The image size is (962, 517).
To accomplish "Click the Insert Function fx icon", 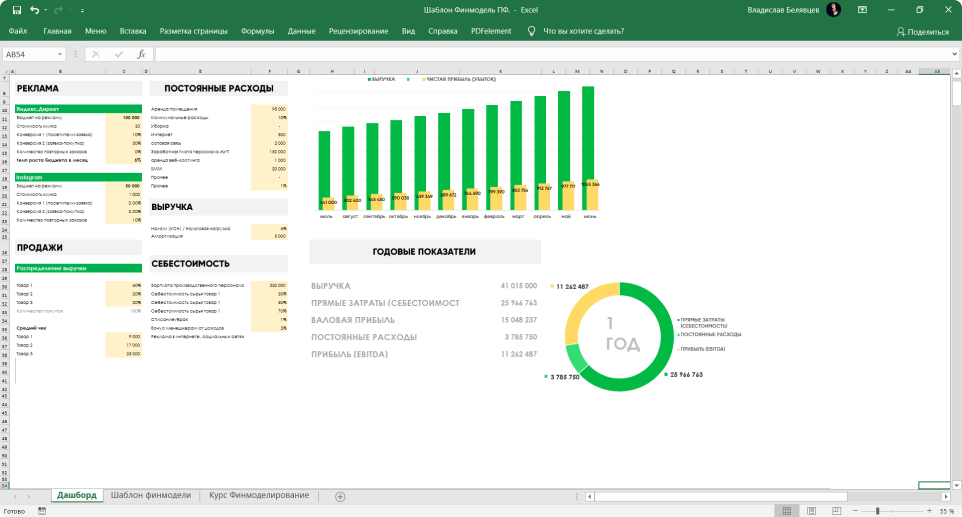I will 141,54.
